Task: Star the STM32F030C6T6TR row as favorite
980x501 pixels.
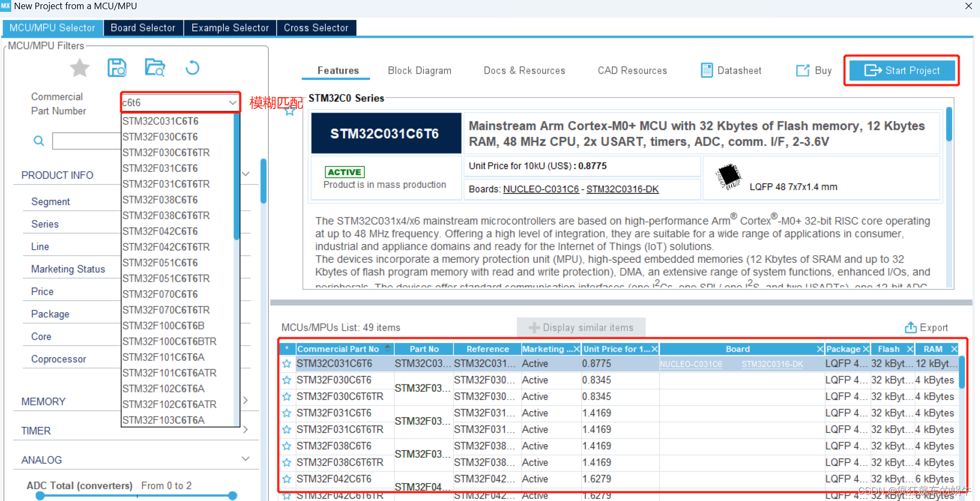Action: tap(287, 396)
